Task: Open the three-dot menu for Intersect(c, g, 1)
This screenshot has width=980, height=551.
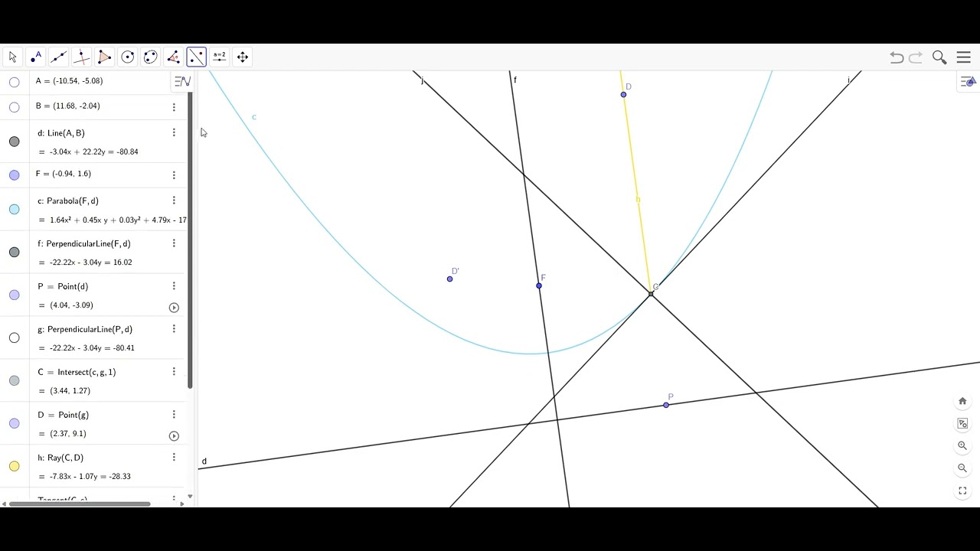Action: (x=174, y=371)
